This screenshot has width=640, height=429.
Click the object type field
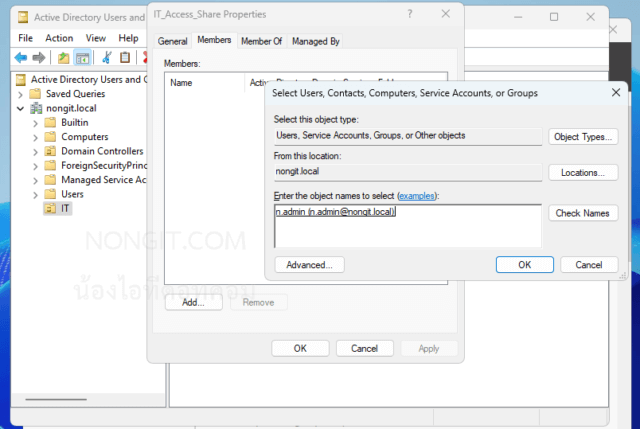pyautogui.click(x=408, y=136)
